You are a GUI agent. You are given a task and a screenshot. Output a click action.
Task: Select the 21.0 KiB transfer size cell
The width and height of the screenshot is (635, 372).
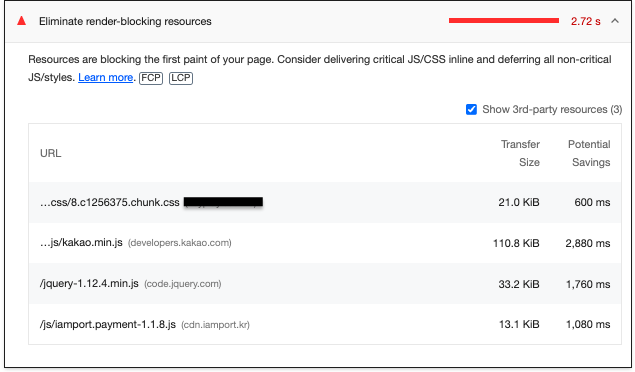click(x=519, y=202)
